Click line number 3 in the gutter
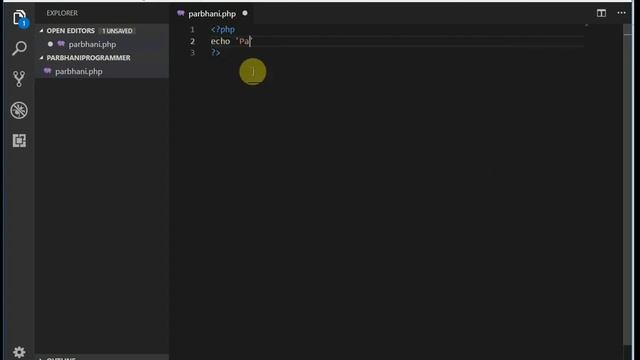The image size is (640, 360). (192, 53)
